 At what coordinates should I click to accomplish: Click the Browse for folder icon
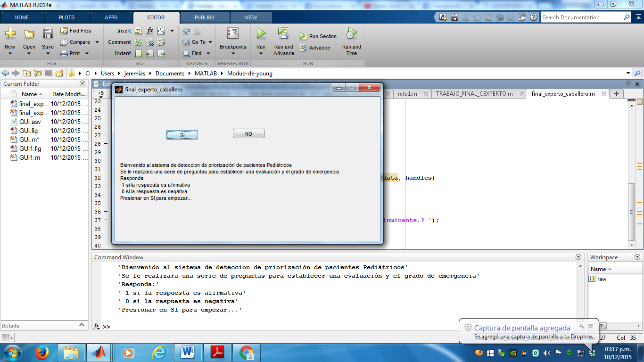[59, 73]
